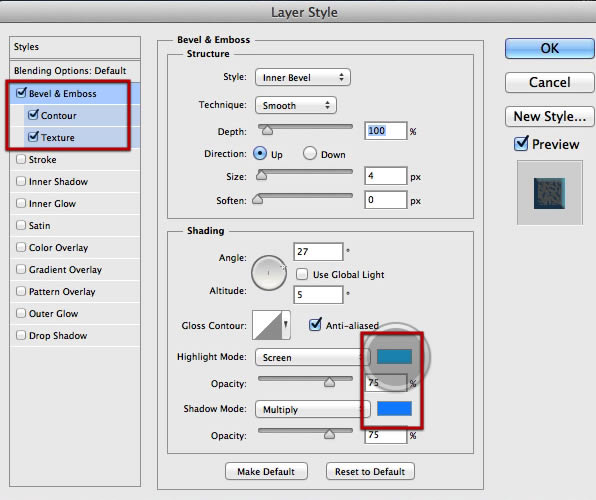Click the New Style... button
Viewport: 596px width, 500px height.
550,116
